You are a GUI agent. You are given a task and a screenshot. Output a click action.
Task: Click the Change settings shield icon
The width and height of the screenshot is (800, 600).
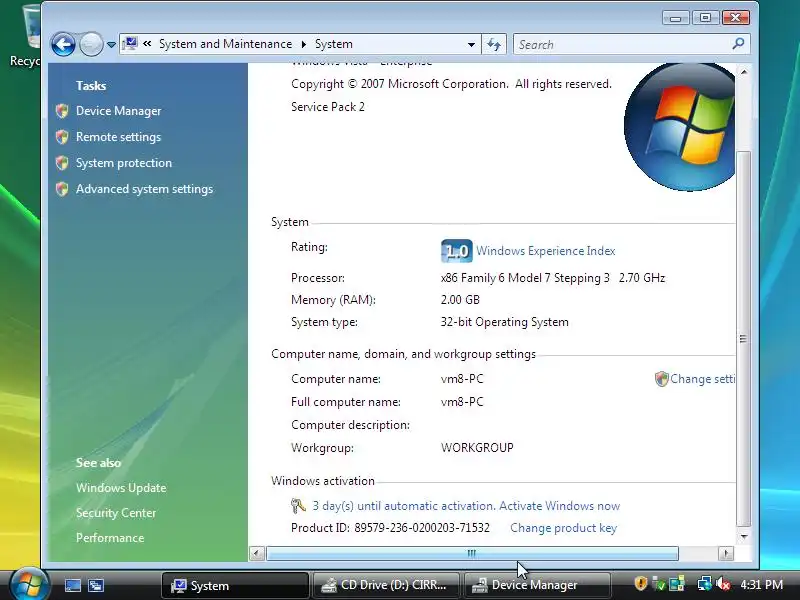(661, 379)
